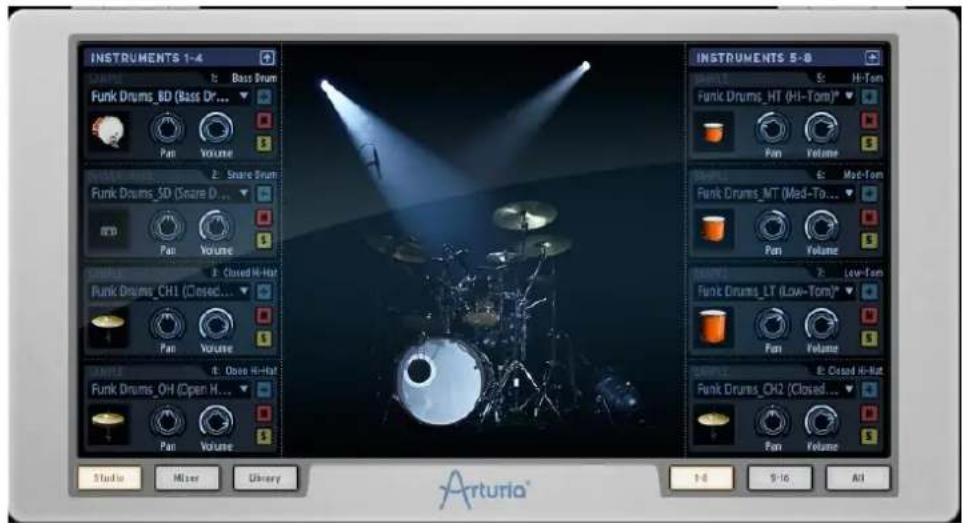The width and height of the screenshot is (962, 523).
Task: Click the Snare Drum Volume knob
Action: click(216, 226)
